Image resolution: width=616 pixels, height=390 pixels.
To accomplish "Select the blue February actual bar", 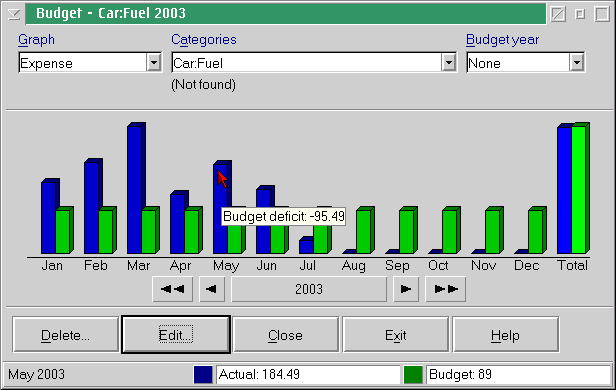I will coord(91,207).
